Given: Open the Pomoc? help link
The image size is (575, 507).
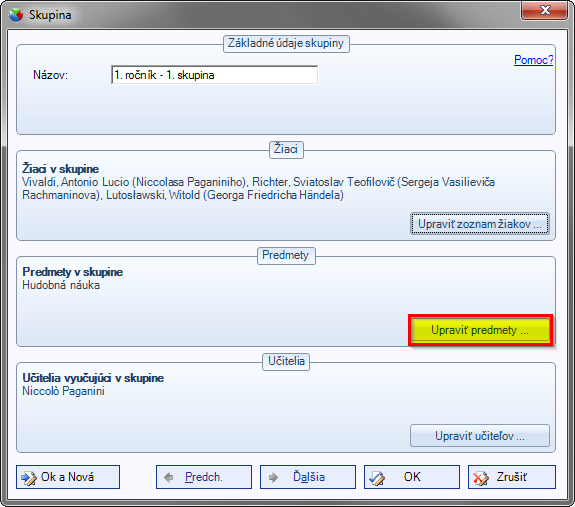Looking at the screenshot, I should 533,60.
